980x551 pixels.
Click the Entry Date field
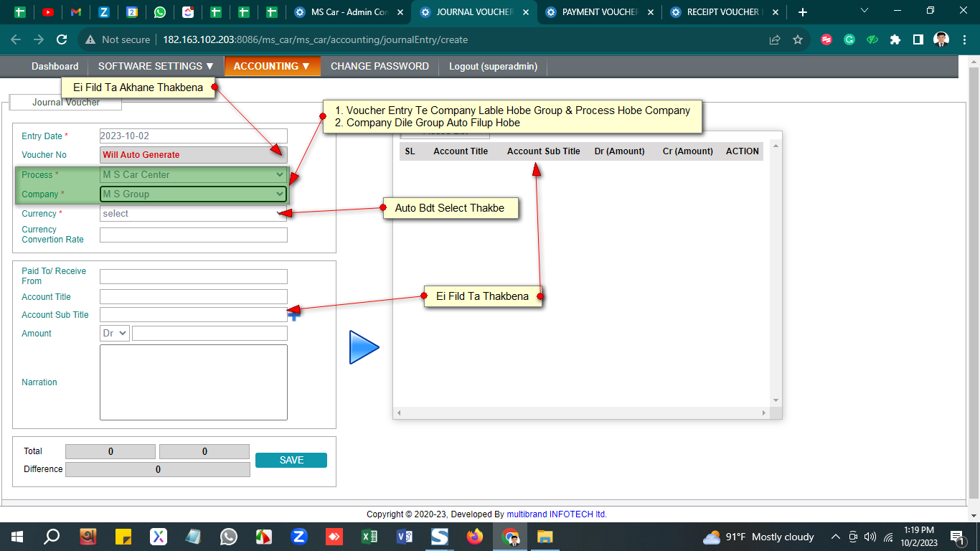tap(193, 136)
